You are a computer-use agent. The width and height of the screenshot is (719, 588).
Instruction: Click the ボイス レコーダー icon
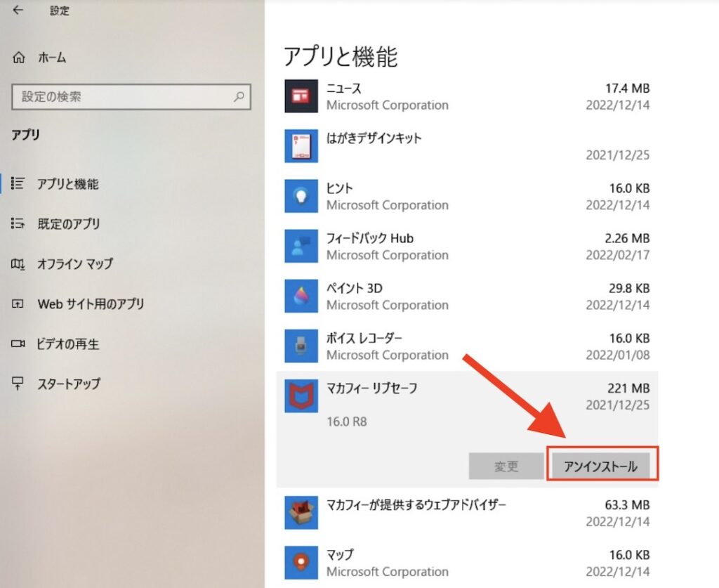[x=301, y=346]
